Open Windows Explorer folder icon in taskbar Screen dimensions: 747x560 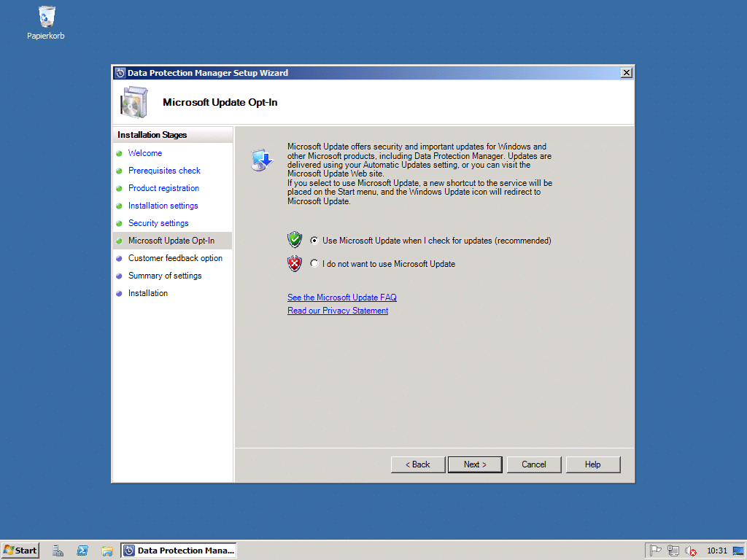click(x=107, y=551)
